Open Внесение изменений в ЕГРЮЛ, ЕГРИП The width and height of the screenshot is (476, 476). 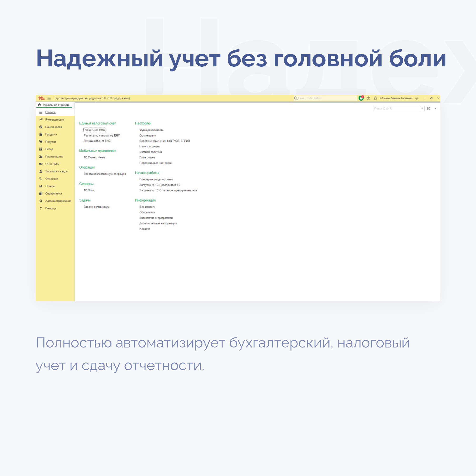(x=165, y=141)
